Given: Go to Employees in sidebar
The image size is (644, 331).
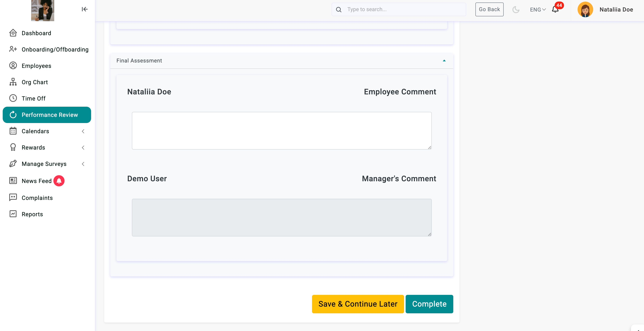Looking at the screenshot, I should pyautogui.click(x=47, y=66).
